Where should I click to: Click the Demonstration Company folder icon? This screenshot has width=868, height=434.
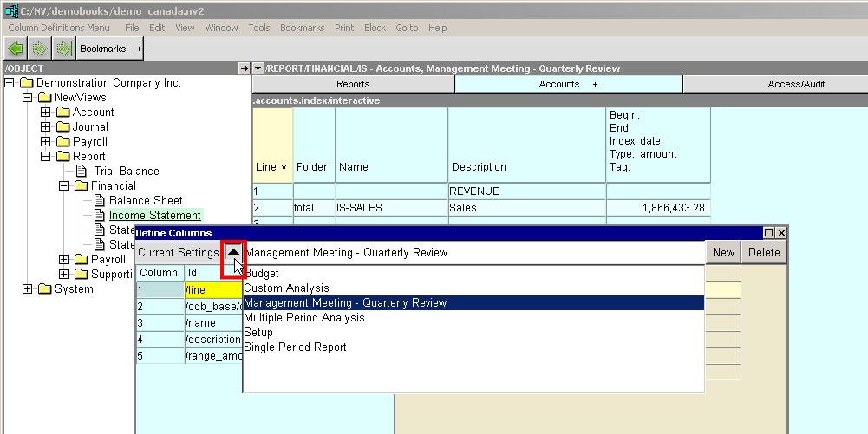(26, 83)
